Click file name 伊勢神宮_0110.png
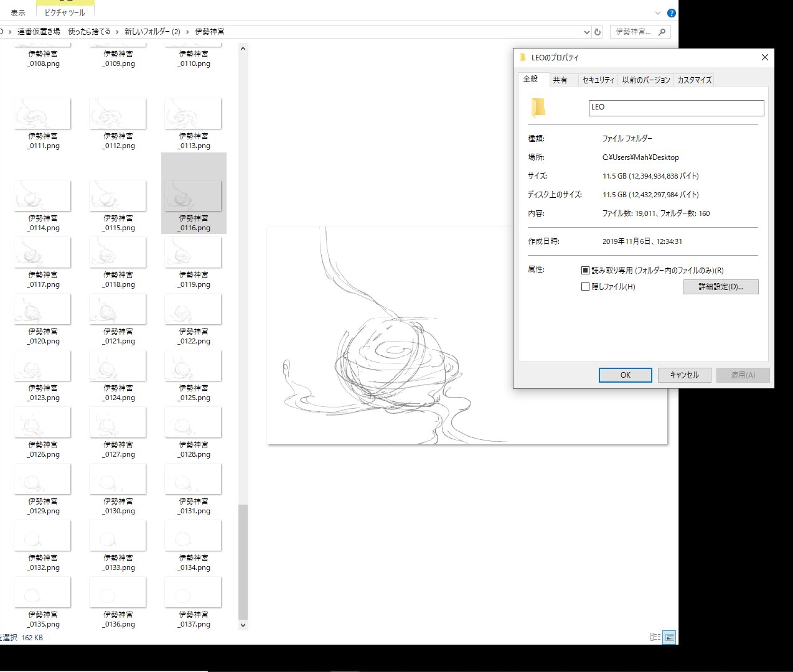Viewport: 793px width, 672px height. tap(194, 59)
